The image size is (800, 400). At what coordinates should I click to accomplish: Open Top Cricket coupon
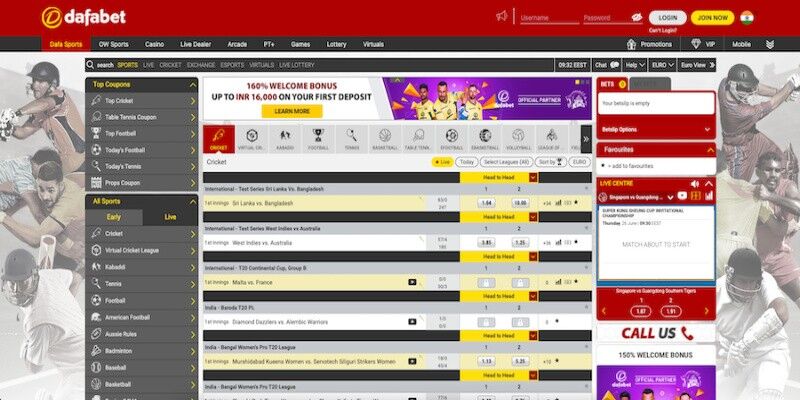point(142,101)
